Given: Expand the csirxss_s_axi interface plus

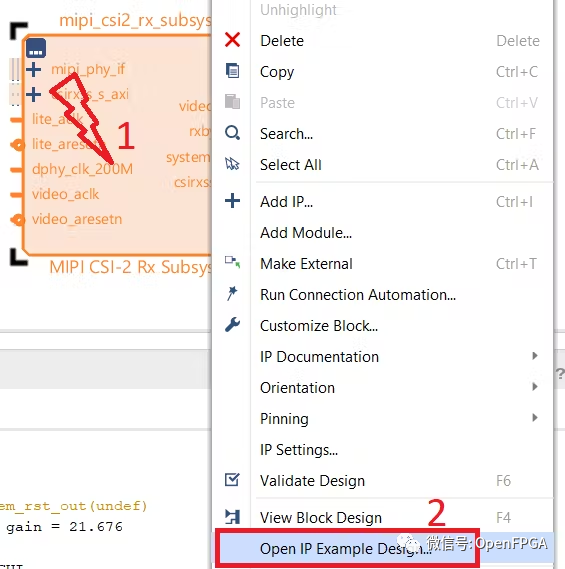Looking at the screenshot, I should [33, 94].
